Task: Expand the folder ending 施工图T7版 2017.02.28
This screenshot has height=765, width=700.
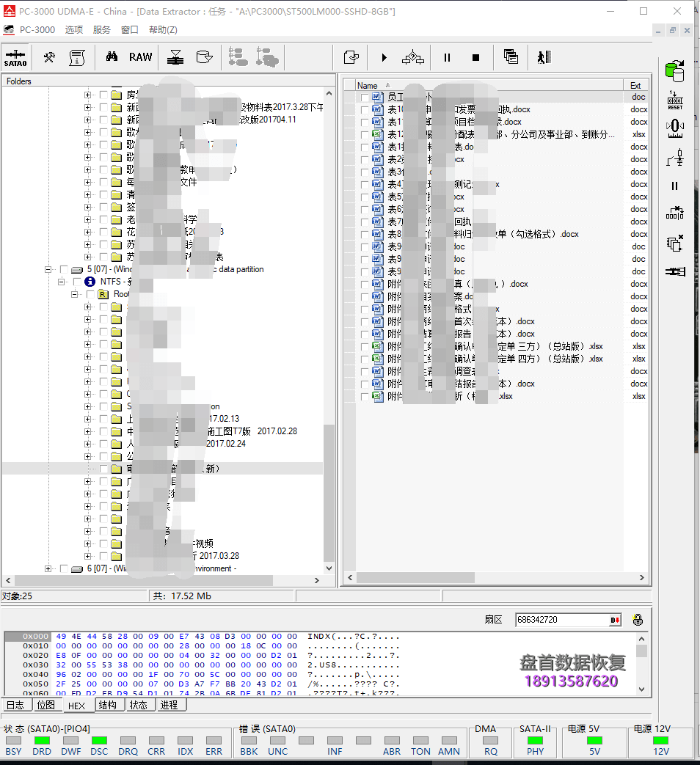Action: coord(87,431)
